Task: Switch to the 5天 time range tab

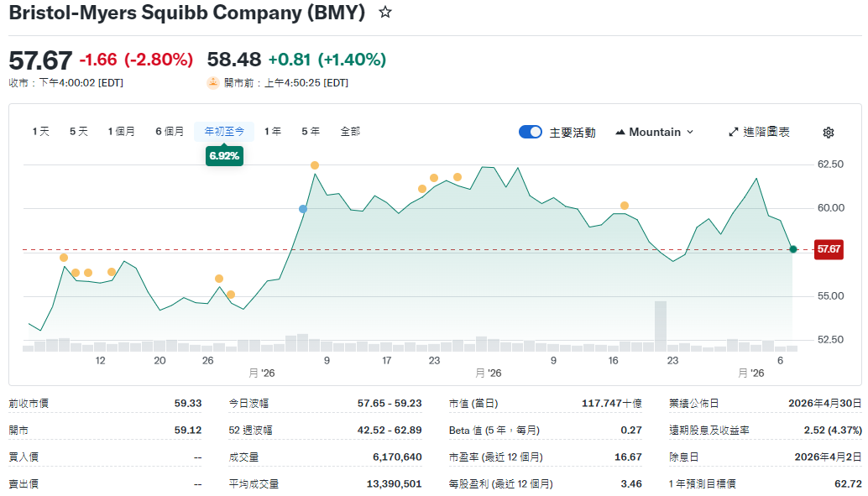Action: 76,132
